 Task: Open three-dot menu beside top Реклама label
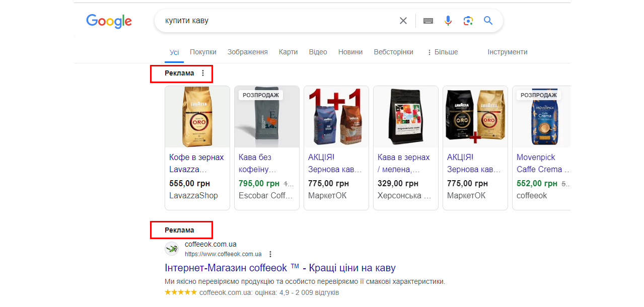pos(203,73)
